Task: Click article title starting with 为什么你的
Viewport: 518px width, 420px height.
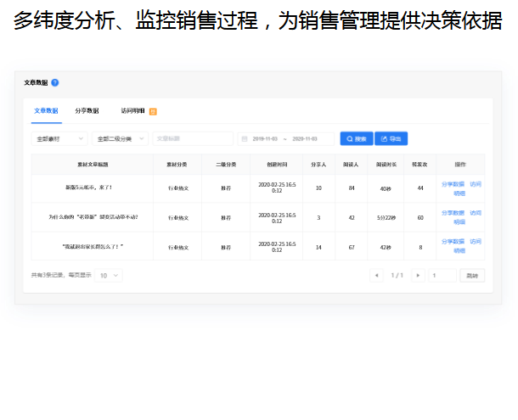Action: click(93, 217)
